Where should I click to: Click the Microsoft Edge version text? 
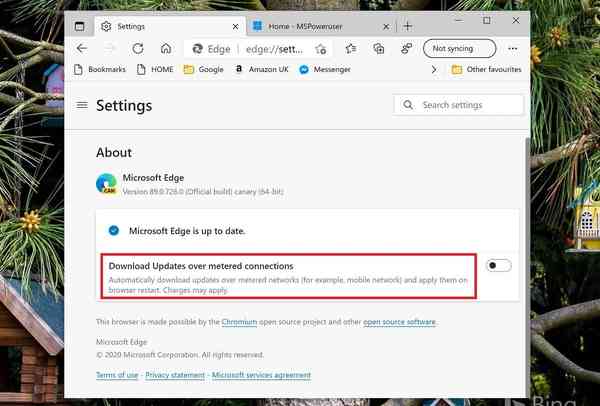203,192
